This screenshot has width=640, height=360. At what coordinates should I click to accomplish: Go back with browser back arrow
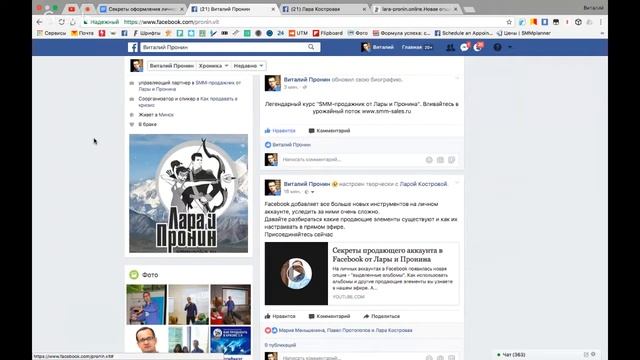click(x=39, y=22)
